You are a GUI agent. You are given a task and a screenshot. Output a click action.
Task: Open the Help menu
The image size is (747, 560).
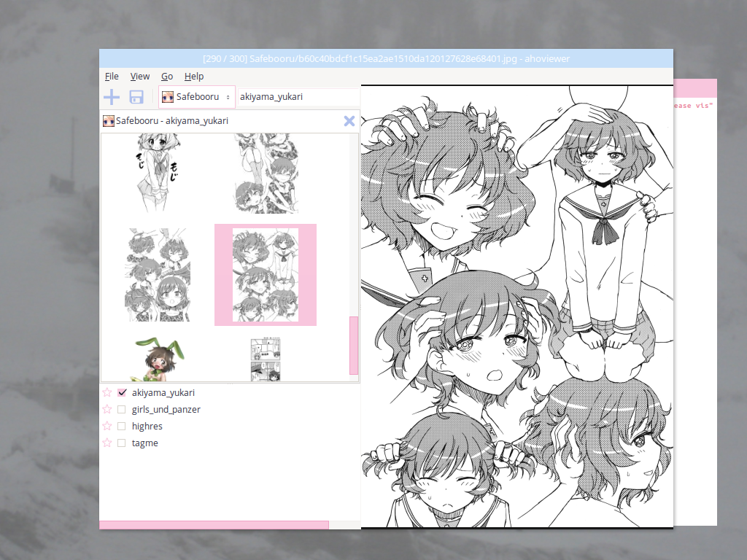(x=194, y=76)
